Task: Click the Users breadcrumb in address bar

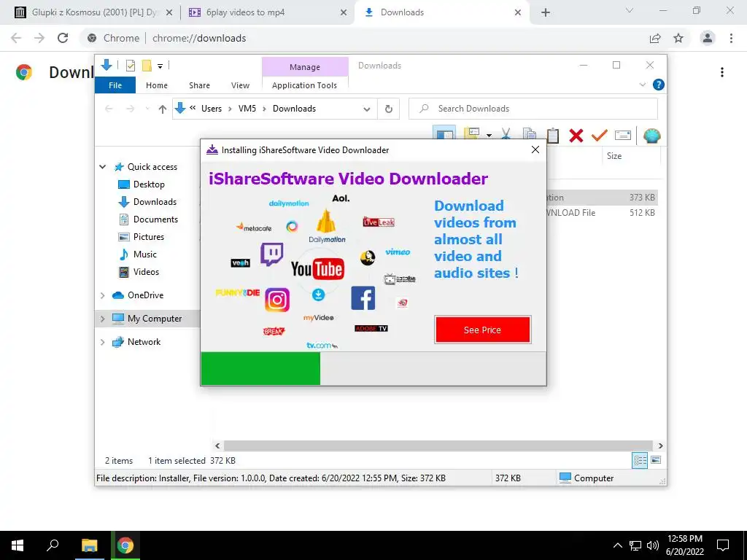Action: click(212, 109)
